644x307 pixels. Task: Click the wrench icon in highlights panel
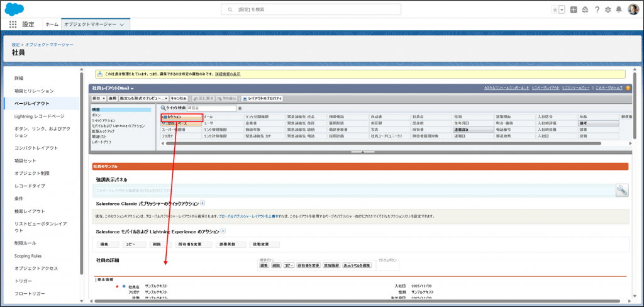(x=621, y=190)
